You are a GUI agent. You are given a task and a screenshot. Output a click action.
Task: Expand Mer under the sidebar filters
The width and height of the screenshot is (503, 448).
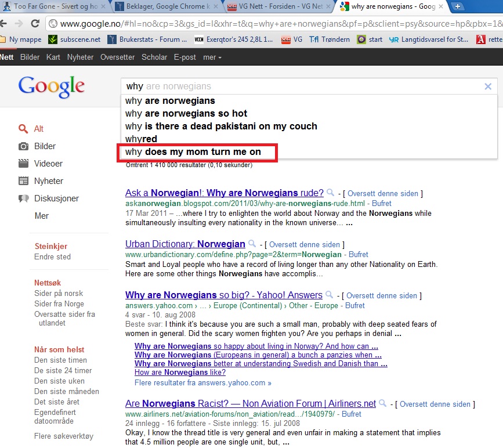42,216
